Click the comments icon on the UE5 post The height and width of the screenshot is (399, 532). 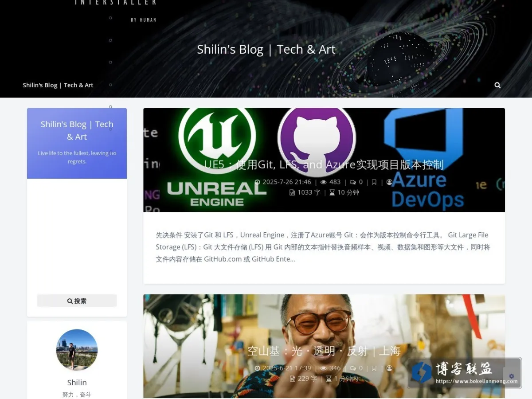point(353,182)
